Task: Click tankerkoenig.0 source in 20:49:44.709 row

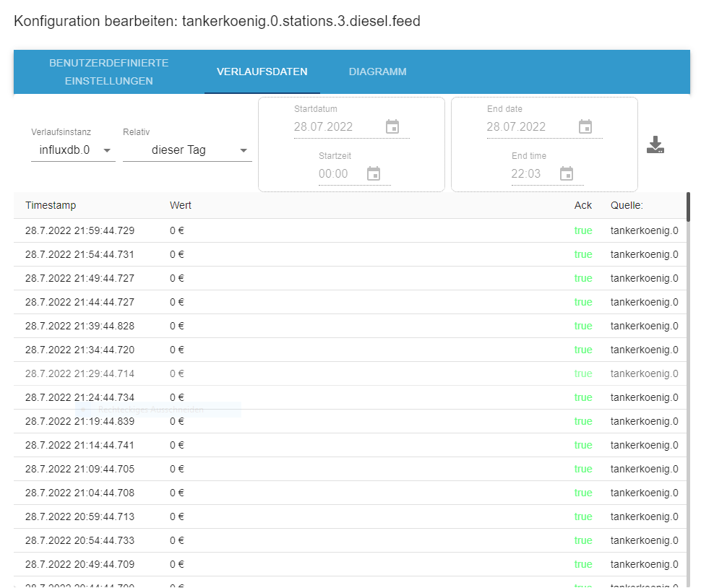Action: 644,564
